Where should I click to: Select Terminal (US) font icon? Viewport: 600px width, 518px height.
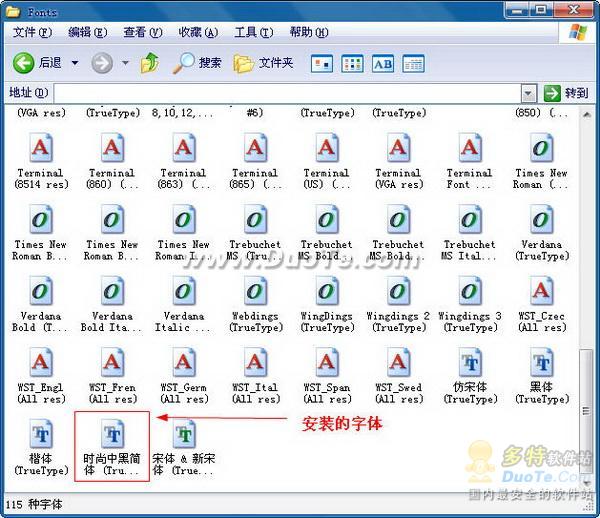point(326,161)
